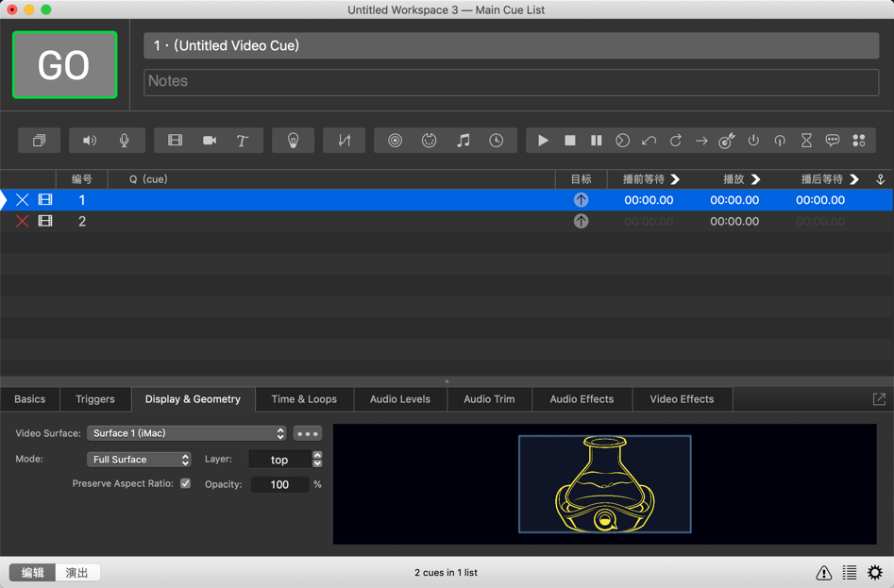
Task: Add a Timecode cue with the clock icon
Action: [495, 140]
